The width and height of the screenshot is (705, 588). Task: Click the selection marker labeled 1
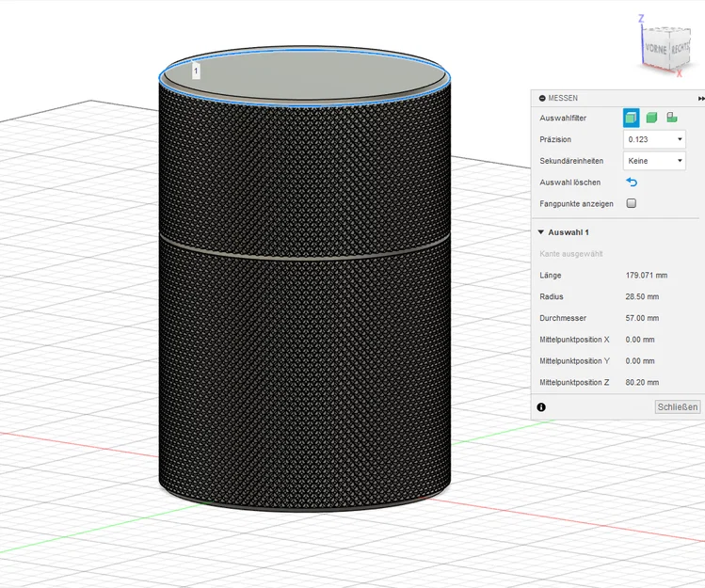tap(196, 71)
